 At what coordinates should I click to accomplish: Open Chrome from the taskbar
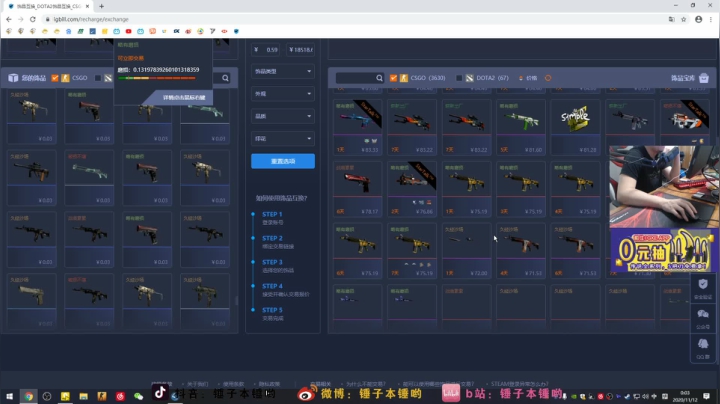(x=28, y=396)
